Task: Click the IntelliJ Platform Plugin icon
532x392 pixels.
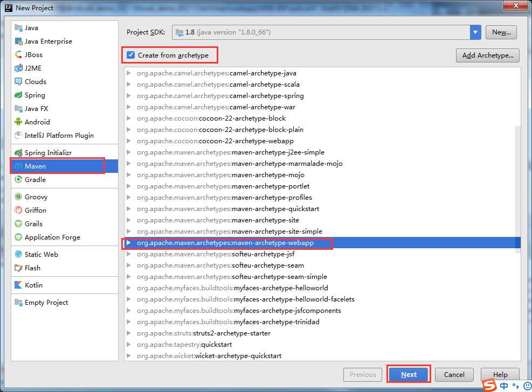Action: pyautogui.click(x=18, y=136)
